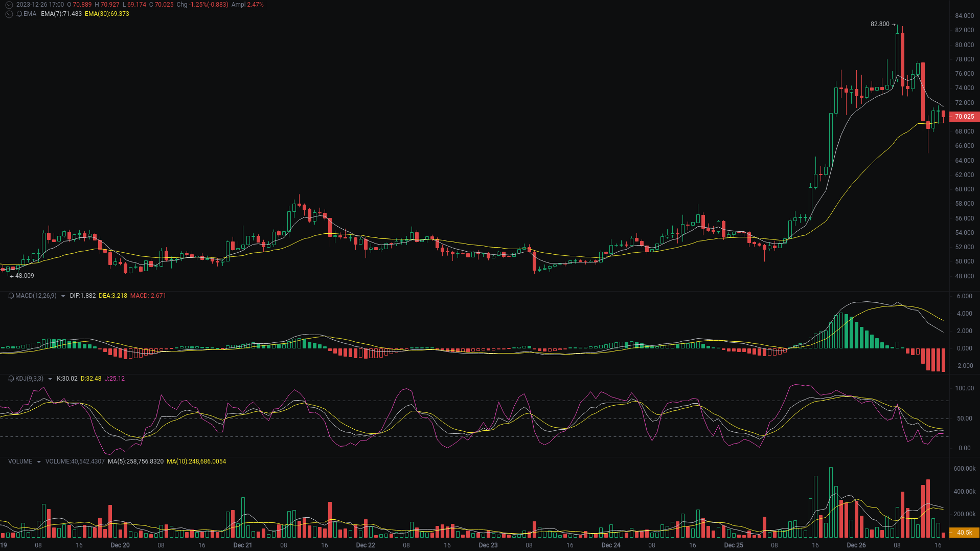This screenshot has width=980, height=551.
Task: Click the DEA:3.218 value
Action: pos(113,296)
